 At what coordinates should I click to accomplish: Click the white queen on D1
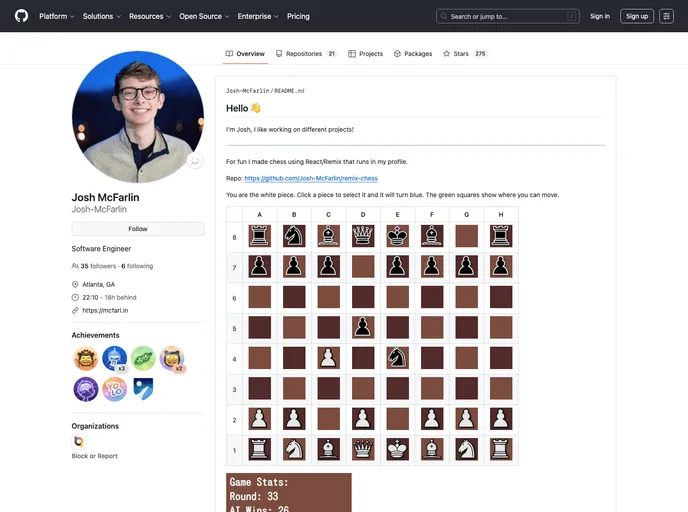pyautogui.click(x=363, y=449)
